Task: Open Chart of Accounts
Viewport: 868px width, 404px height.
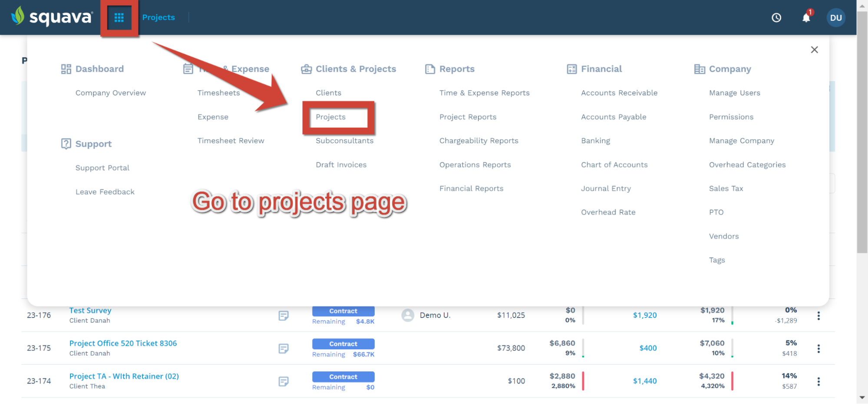Action: (614, 165)
